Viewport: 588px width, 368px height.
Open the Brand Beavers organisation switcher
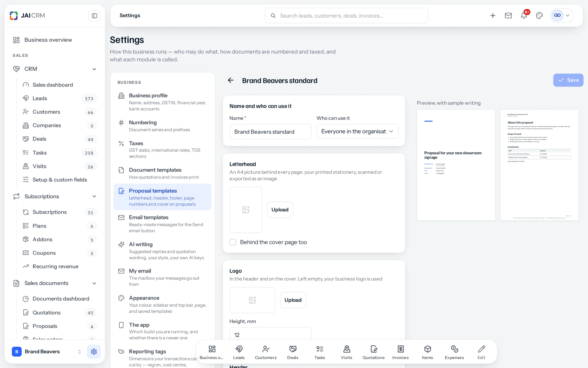pos(47,351)
